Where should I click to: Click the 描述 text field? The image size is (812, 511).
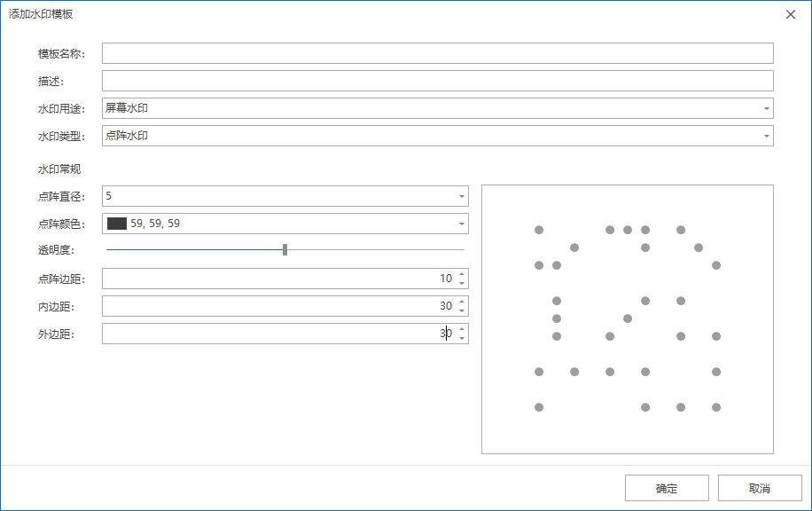pos(437,81)
